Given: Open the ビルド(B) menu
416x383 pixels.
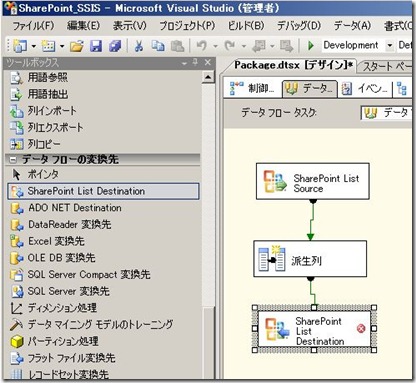Looking at the screenshot, I should pos(246,26).
